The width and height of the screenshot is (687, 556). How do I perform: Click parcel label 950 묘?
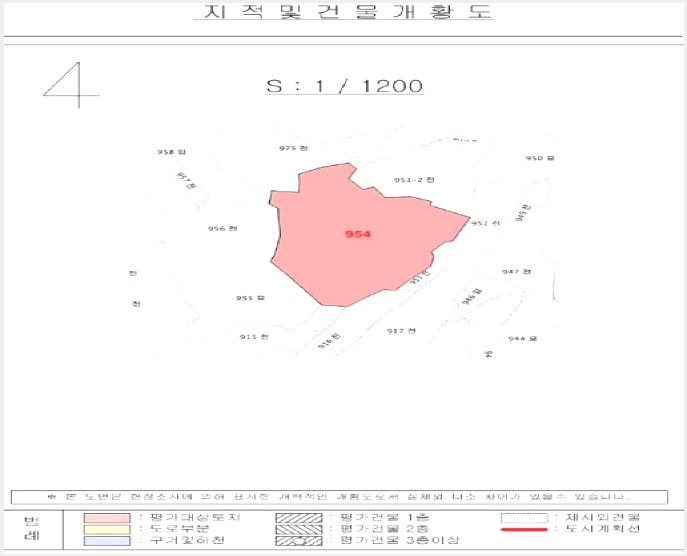pyautogui.click(x=540, y=158)
